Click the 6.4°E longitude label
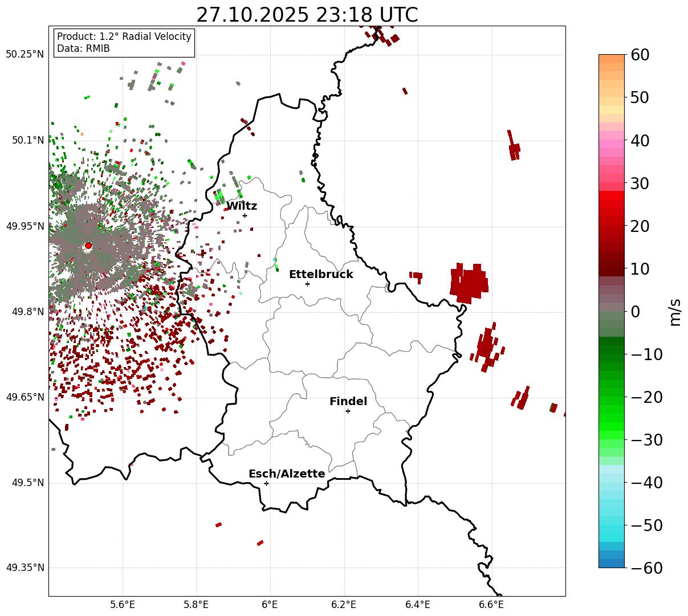The width and height of the screenshot is (688, 616). [418, 604]
